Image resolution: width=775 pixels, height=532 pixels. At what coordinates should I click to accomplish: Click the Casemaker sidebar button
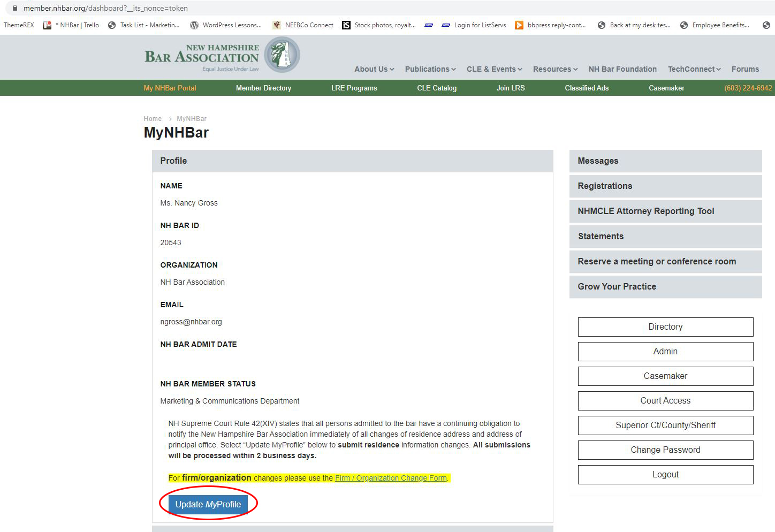tap(665, 376)
